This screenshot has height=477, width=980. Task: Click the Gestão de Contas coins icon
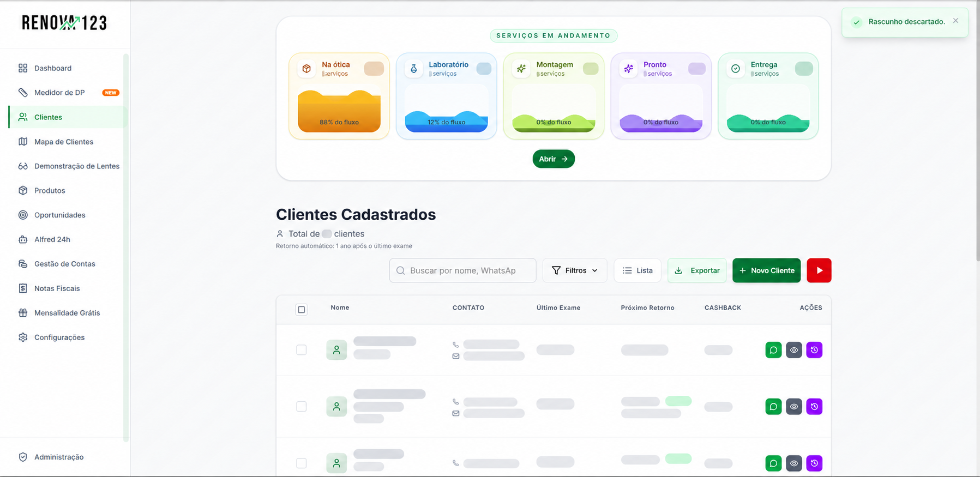[x=23, y=264]
